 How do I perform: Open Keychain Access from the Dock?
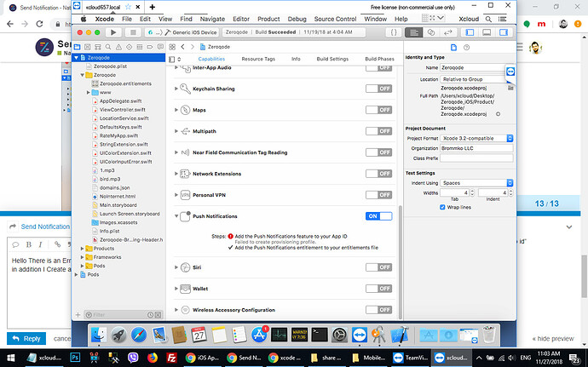click(378, 335)
